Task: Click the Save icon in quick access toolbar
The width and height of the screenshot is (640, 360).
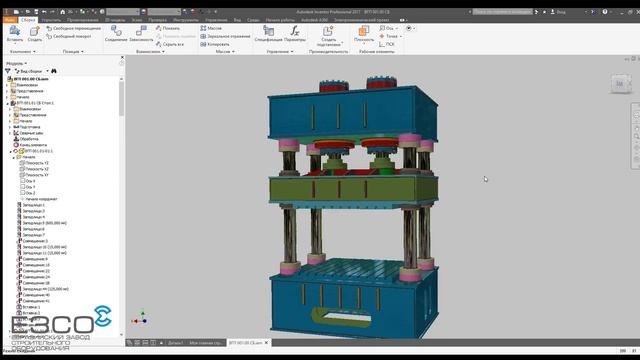Action: [x=36, y=12]
